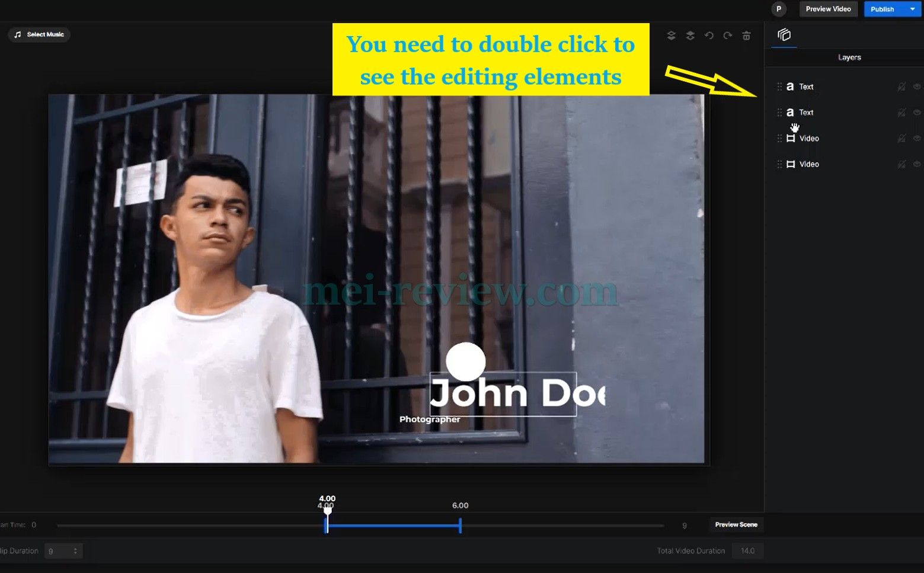
Task: Toggle crossed-out icon on upper Video layer
Action: [x=901, y=139]
